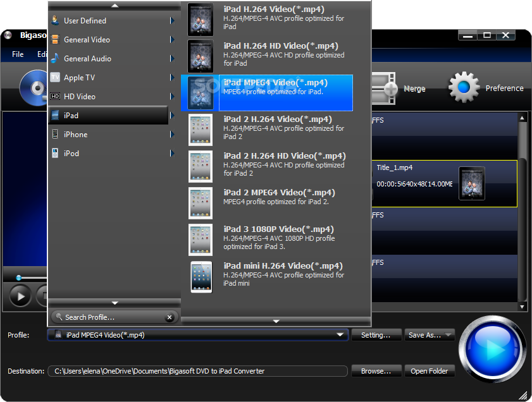Choose iPad mini H.264 Video(*.mp4) profile
The width and height of the screenshot is (532, 402).
268,276
